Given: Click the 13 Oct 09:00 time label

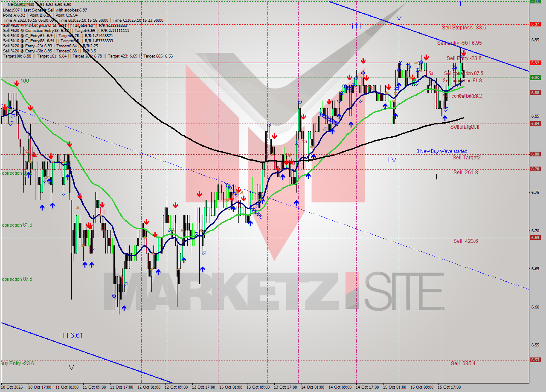Looking at the screenshot, I should 258,387.
